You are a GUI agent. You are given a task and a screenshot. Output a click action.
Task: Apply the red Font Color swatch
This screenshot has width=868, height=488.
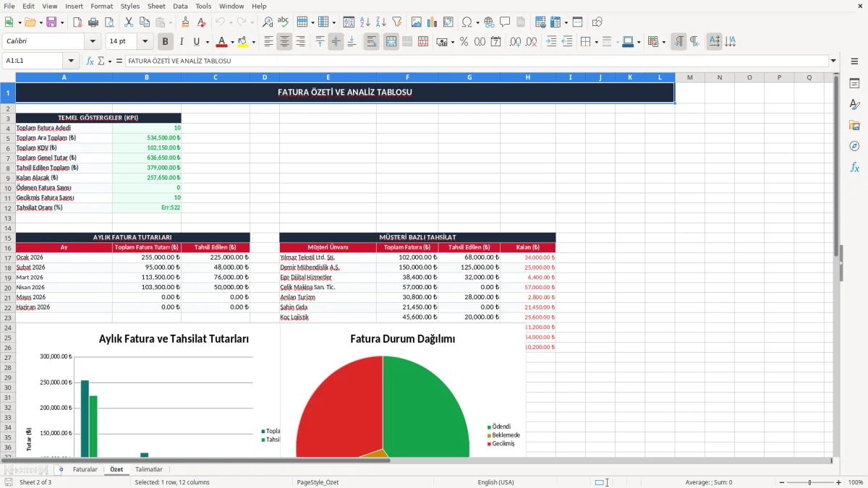221,42
